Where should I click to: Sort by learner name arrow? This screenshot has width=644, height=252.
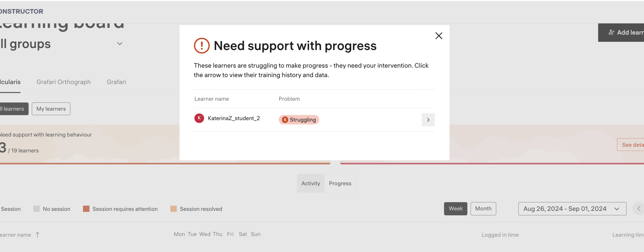tap(38, 234)
